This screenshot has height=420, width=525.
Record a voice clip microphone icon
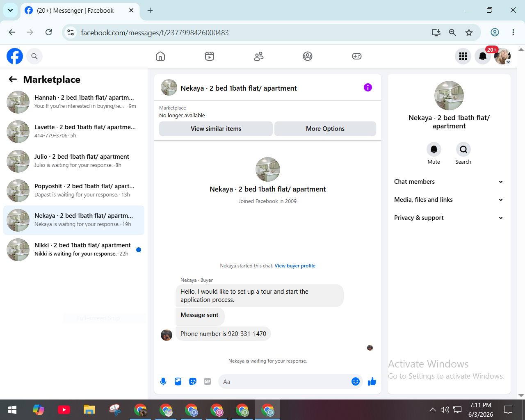click(163, 381)
